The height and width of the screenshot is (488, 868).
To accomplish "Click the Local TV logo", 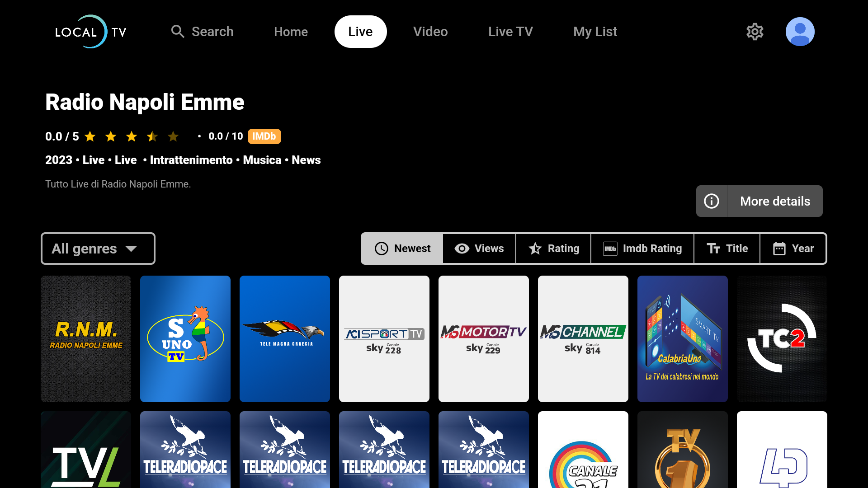I will 90,32.
